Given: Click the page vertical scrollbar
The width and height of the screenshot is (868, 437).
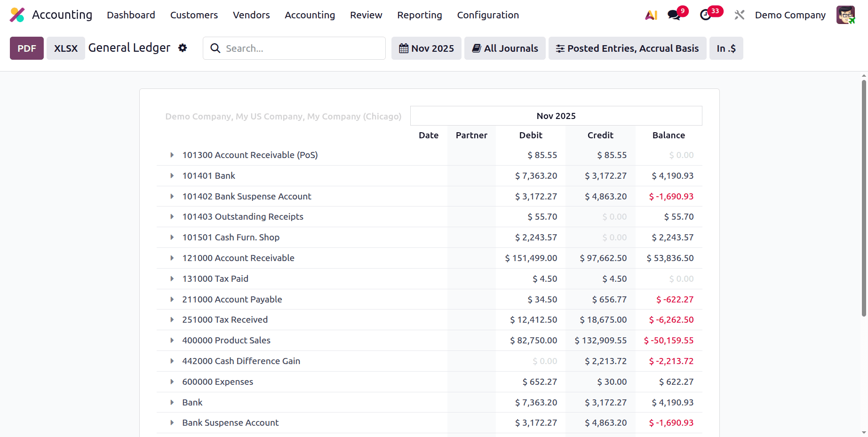Looking at the screenshot, I should click(x=864, y=198).
